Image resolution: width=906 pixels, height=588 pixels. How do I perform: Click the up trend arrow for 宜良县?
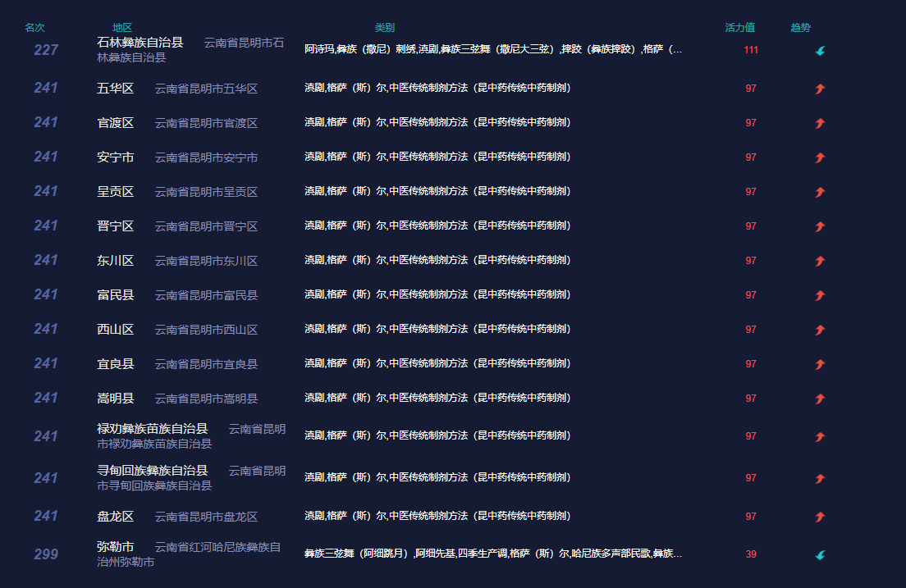(x=820, y=364)
